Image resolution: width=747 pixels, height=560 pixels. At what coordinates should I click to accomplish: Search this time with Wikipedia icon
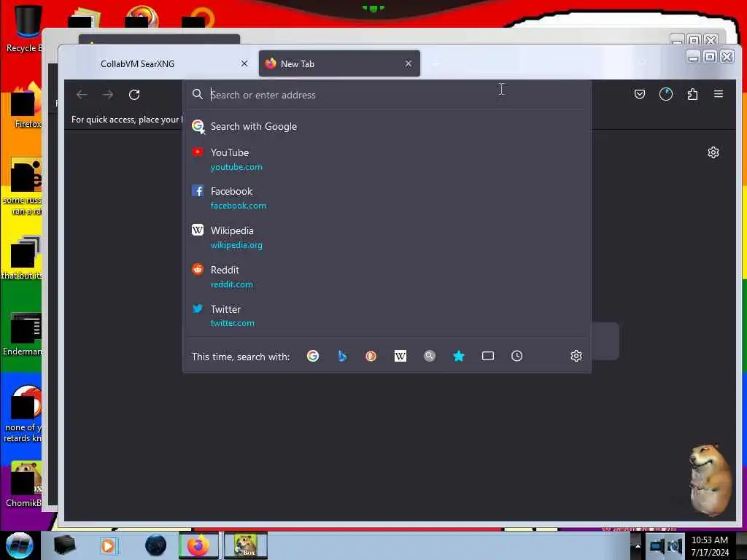[400, 356]
